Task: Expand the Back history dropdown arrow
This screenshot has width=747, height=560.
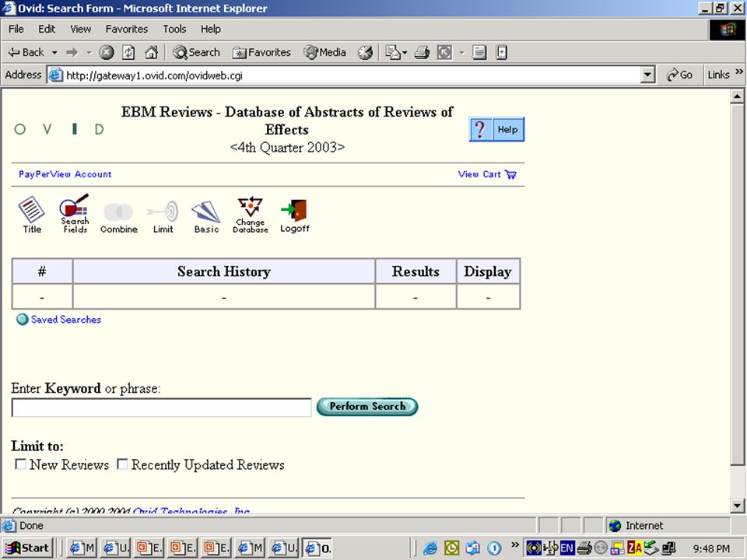Action: tap(54, 52)
